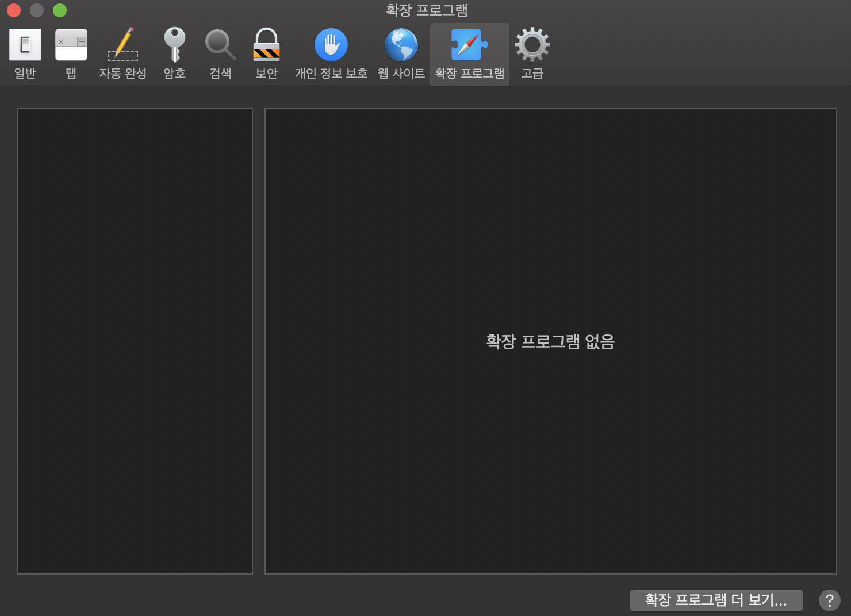The image size is (851, 616).
Task: Click the '확장 프로그램' label in the toolbar
Action: [x=469, y=74]
